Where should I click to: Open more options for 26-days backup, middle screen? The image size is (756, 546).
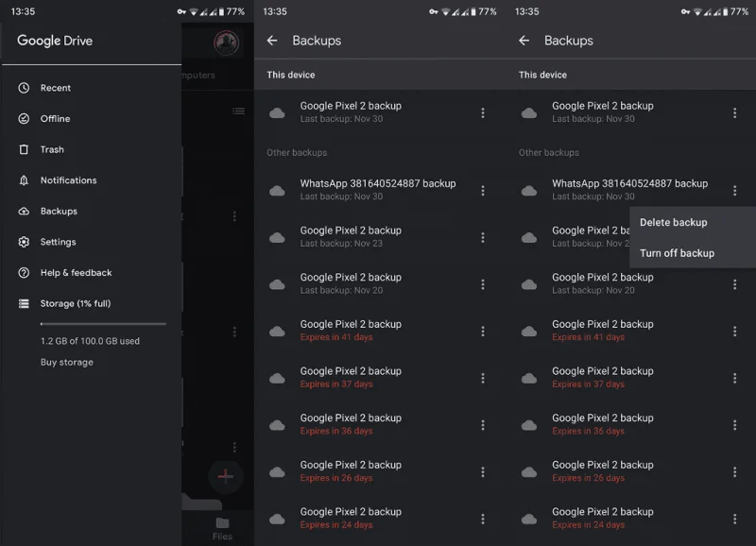483,471
